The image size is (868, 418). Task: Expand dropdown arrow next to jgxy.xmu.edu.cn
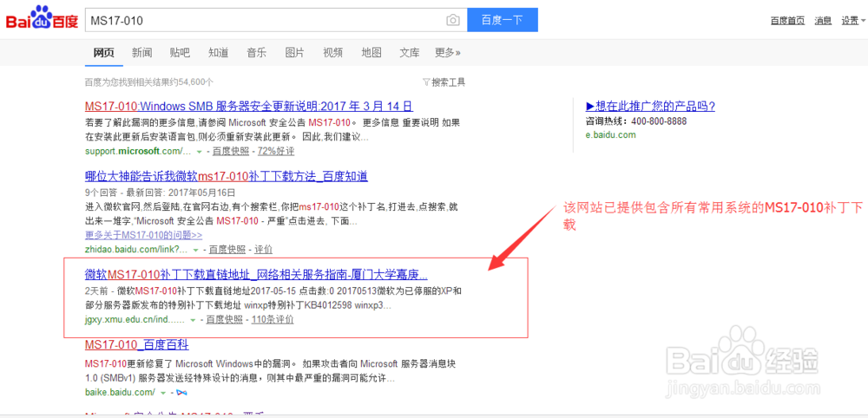click(x=193, y=320)
